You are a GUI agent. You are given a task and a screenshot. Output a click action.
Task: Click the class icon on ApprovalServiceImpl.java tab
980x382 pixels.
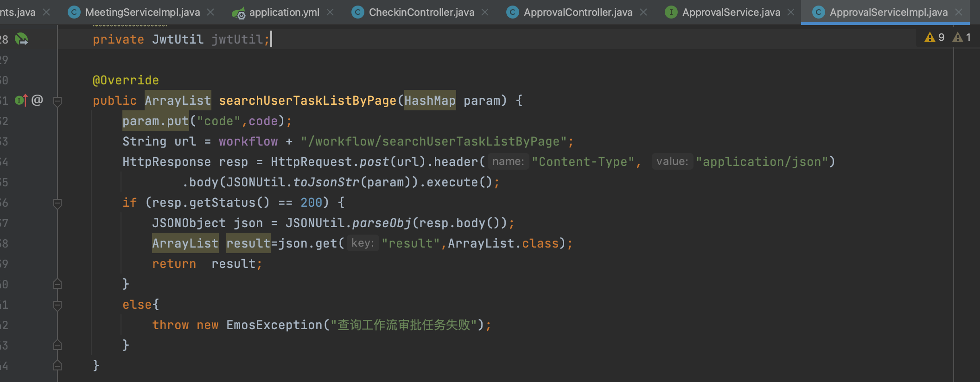click(819, 12)
